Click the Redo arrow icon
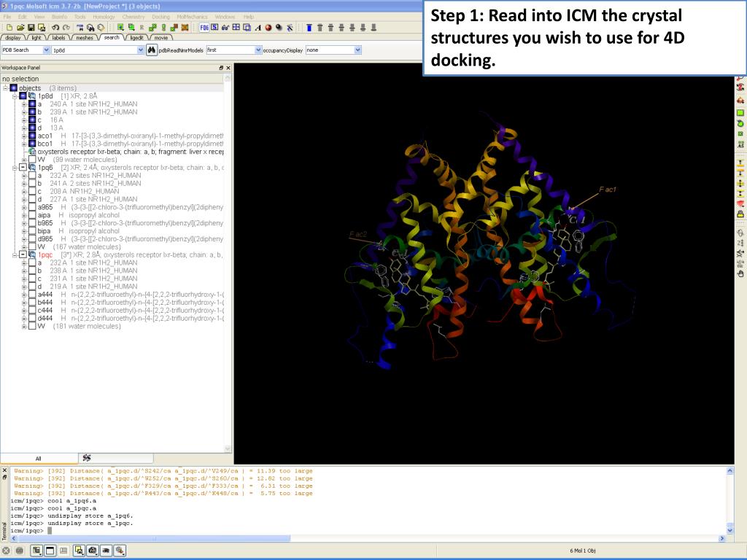Image resolution: width=747 pixels, height=560 pixels. pos(66,28)
